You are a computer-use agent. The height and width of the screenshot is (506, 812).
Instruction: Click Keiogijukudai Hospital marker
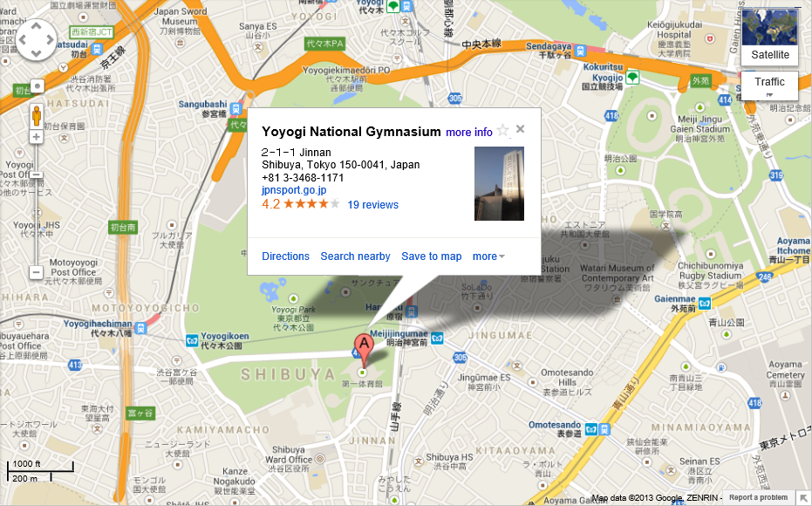pos(710,39)
